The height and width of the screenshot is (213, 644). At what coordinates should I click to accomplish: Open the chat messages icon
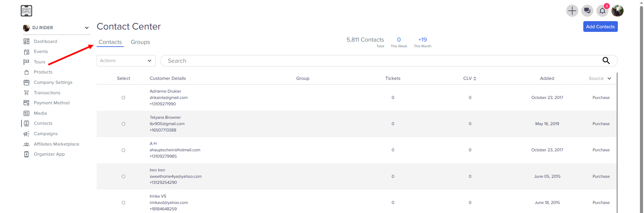[x=587, y=11]
